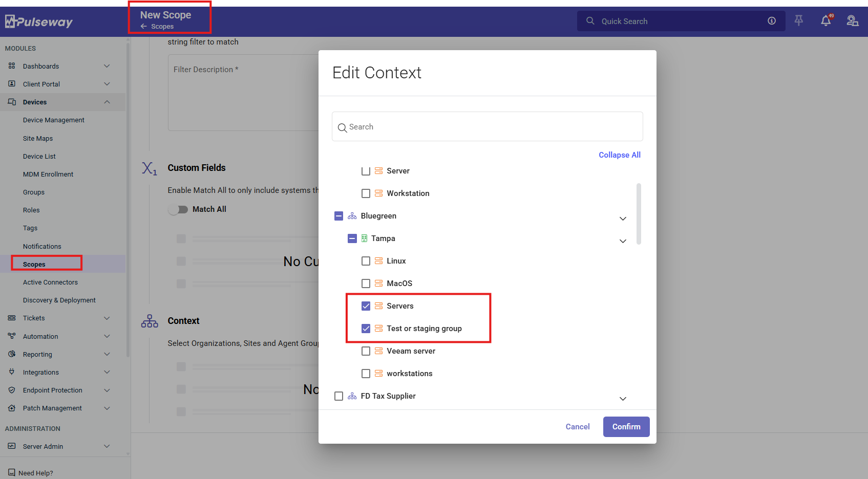The image size is (868, 479).
Task: Click the Automation sidebar icon
Action: point(12,336)
